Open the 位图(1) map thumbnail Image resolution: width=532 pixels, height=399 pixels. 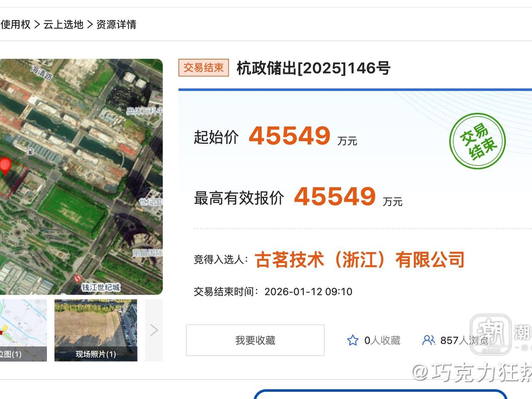click(x=23, y=330)
